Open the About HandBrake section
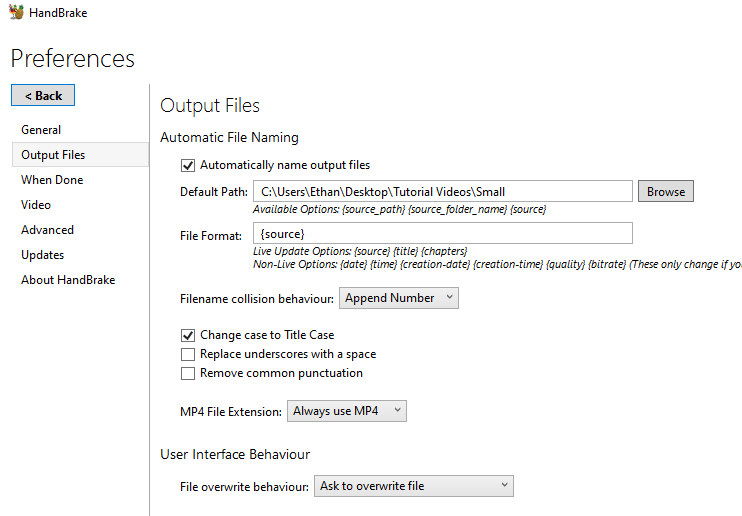Viewport: 742px width, 516px height. coord(68,280)
